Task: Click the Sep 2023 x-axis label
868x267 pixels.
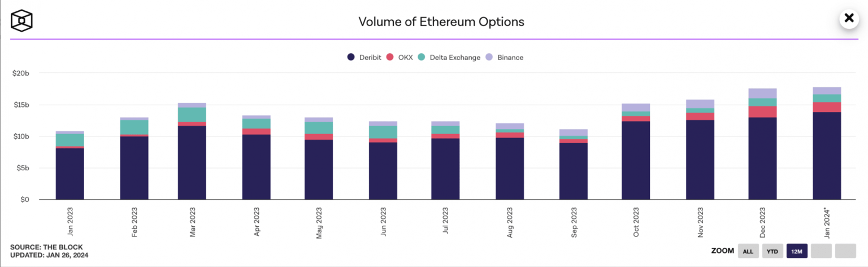Action: pos(573,222)
